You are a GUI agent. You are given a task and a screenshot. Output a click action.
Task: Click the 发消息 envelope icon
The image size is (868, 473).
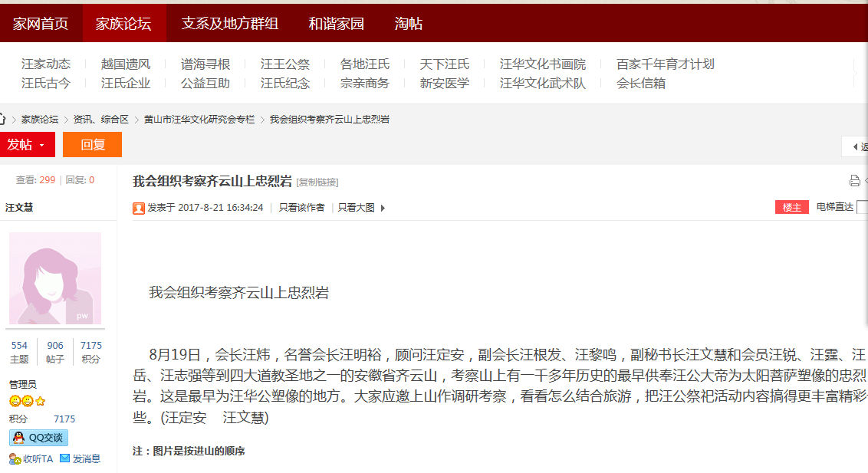click(x=65, y=458)
